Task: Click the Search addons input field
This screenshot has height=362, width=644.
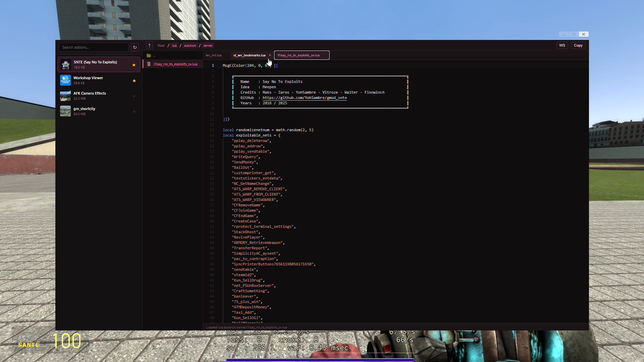Action: (x=94, y=47)
